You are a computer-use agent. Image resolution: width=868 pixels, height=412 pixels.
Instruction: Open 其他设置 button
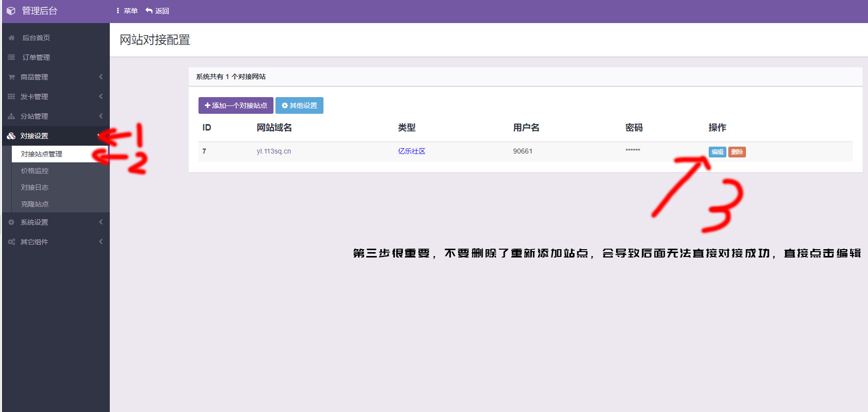point(299,105)
